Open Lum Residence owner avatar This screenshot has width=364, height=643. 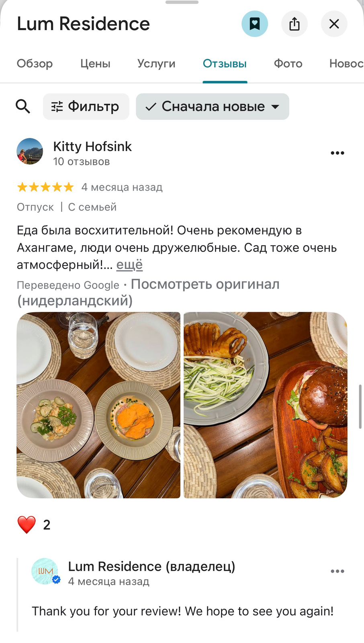pyautogui.click(x=45, y=571)
